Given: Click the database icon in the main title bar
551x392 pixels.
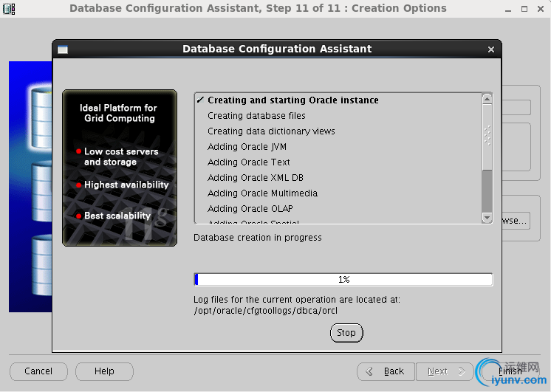Looking at the screenshot, I should click(x=9, y=9).
